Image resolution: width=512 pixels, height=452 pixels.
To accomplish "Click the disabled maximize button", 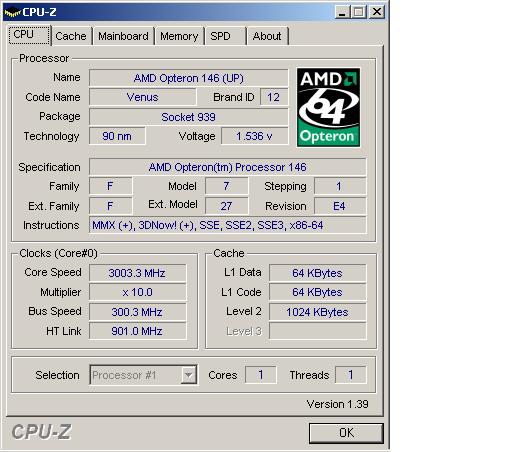I will tap(359, 12).
